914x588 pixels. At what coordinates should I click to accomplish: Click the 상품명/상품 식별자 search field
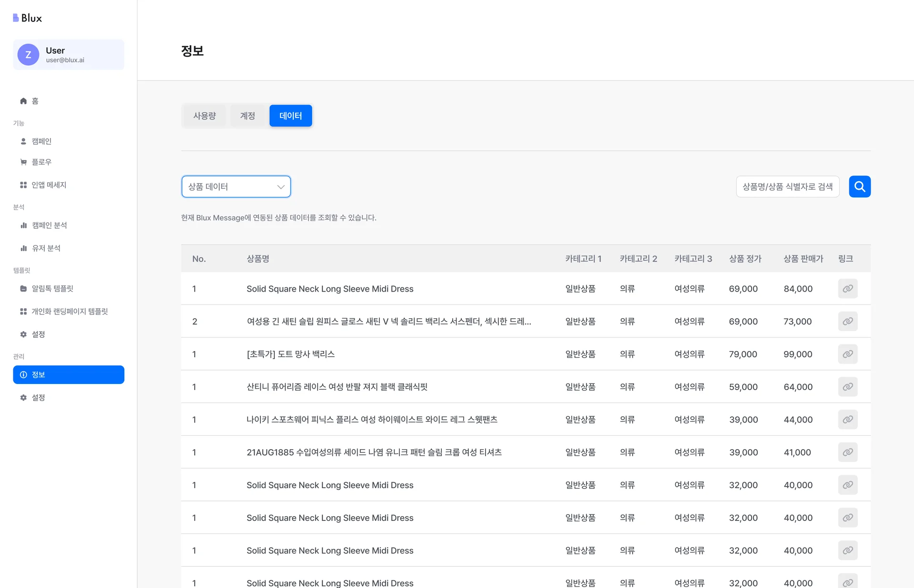787,186
